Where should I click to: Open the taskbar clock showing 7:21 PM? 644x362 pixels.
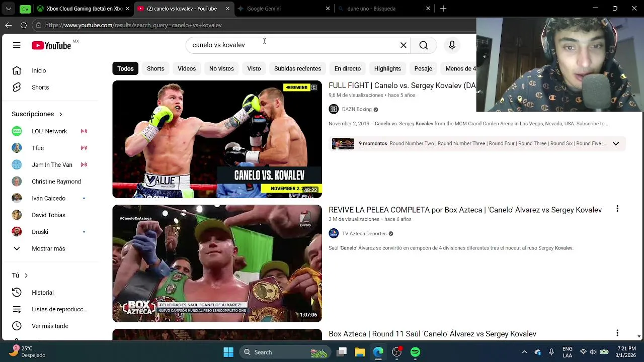point(626,352)
